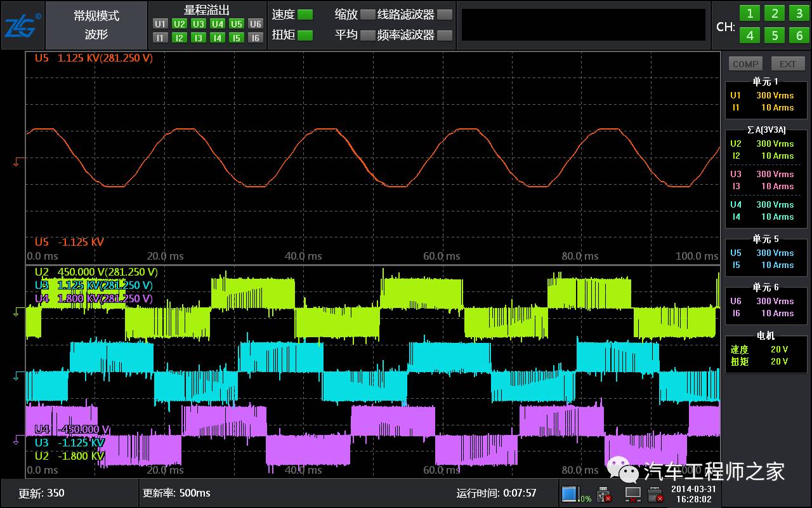Click the U2 450.000 V scale label

pyautogui.click(x=96, y=272)
